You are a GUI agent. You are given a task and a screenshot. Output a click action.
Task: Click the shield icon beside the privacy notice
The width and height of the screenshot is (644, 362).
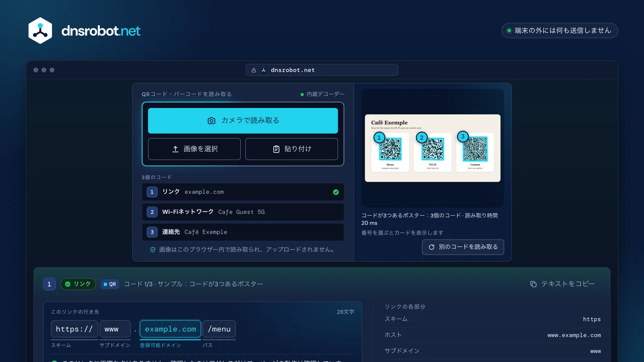click(x=153, y=250)
